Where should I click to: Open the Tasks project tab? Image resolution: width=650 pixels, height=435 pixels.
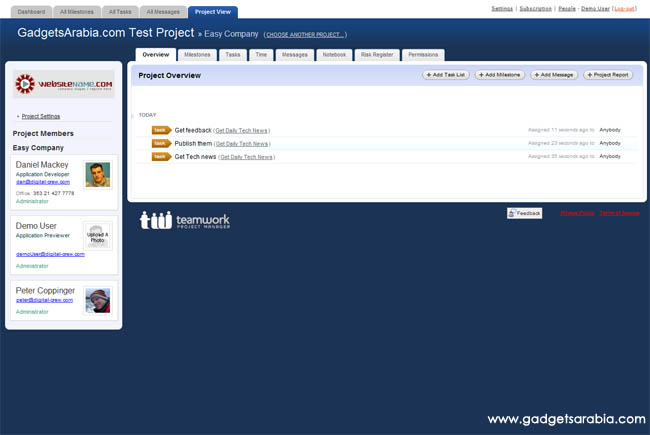233,55
